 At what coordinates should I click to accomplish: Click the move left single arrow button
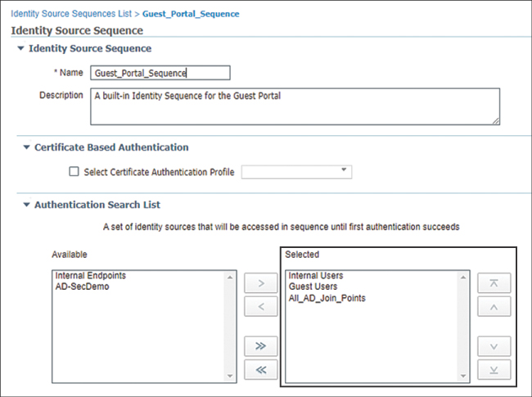261,306
